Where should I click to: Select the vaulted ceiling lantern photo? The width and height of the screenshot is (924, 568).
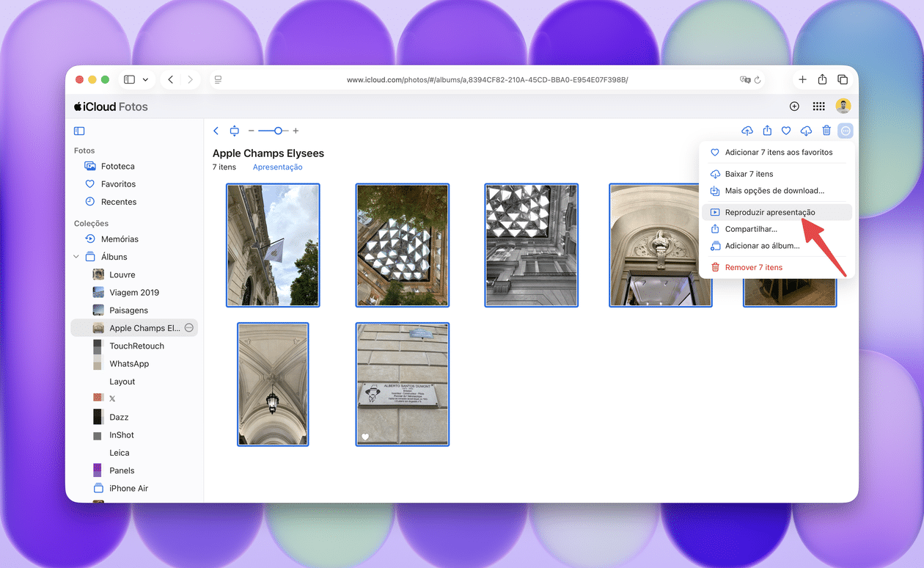click(273, 385)
